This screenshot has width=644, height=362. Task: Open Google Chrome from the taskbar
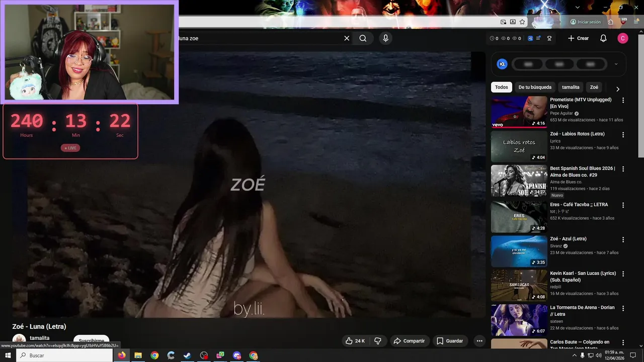(154, 355)
